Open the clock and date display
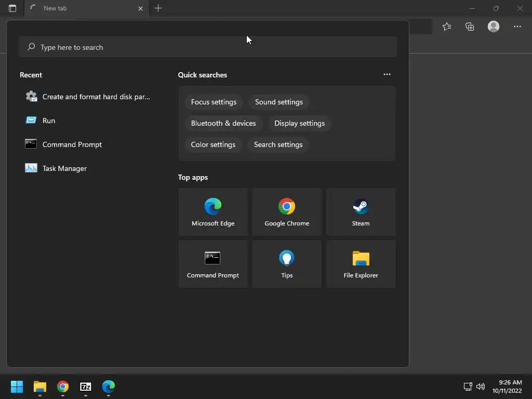The width and height of the screenshot is (532, 399). click(x=507, y=387)
